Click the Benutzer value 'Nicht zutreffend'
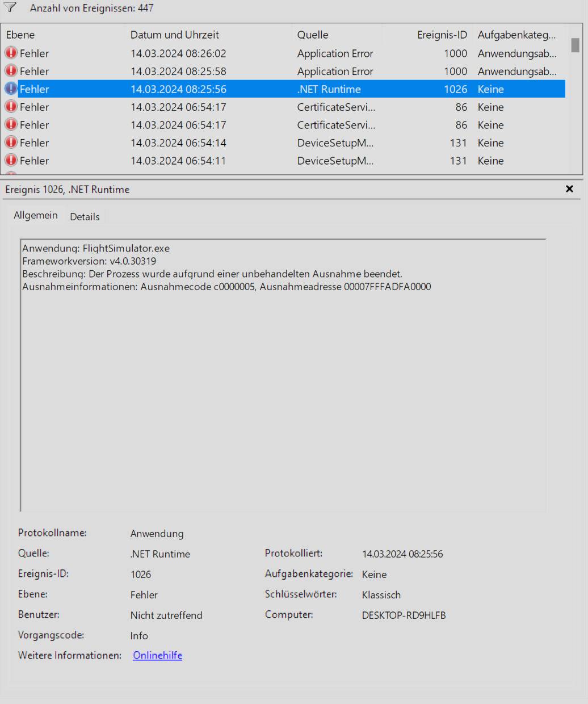 (x=166, y=615)
